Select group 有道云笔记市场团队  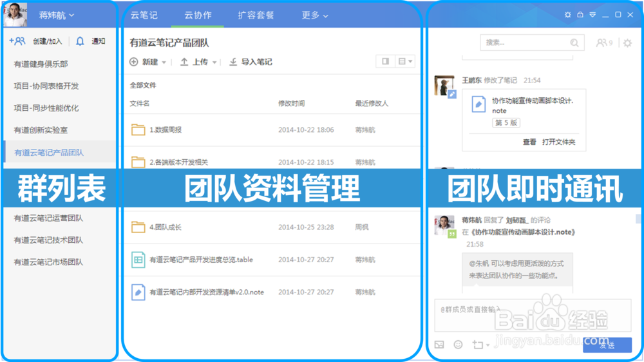tap(48, 262)
